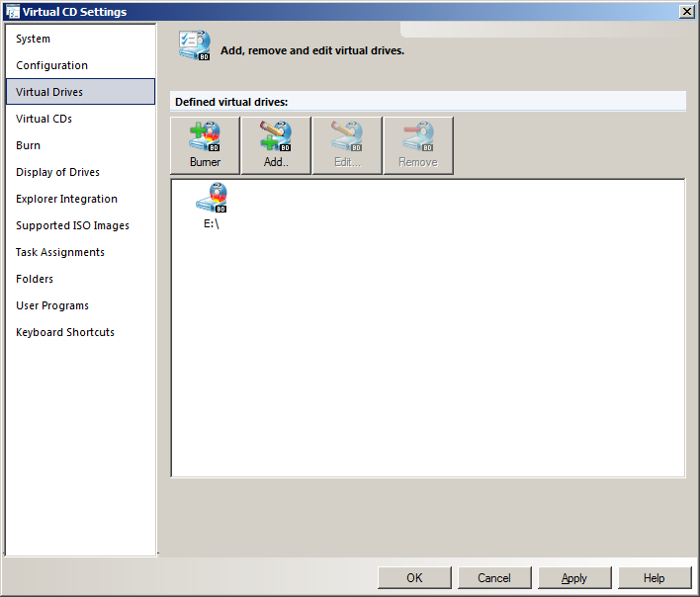Screen dimensions: 700x597
Task: Select the Virtual Drives category
Action: (81, 92)
